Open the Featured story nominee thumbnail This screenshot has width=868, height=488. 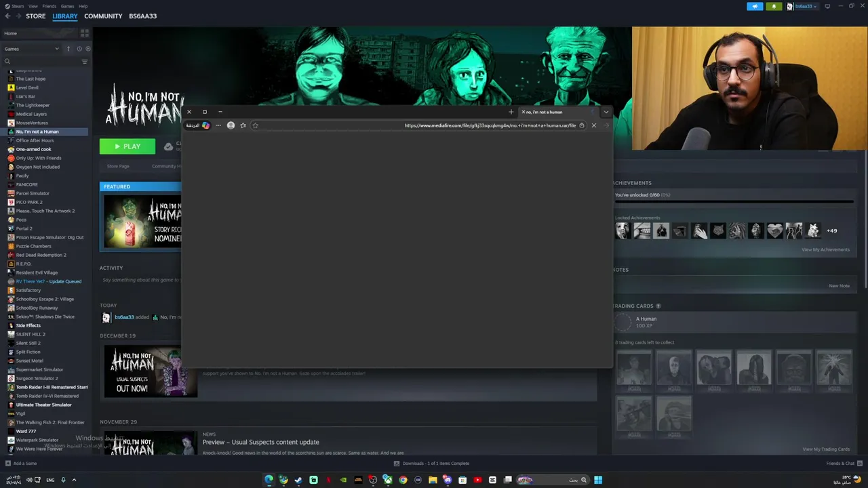pyautogui.click(x=141, y=220)
